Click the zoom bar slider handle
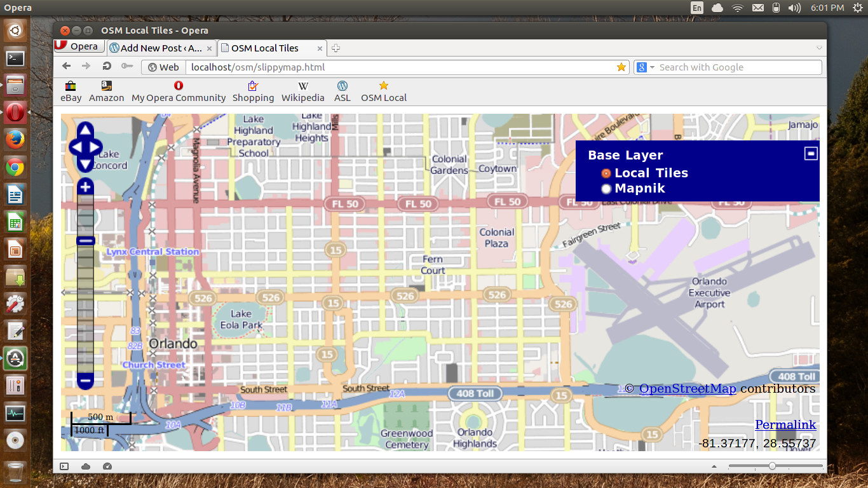 86,241
